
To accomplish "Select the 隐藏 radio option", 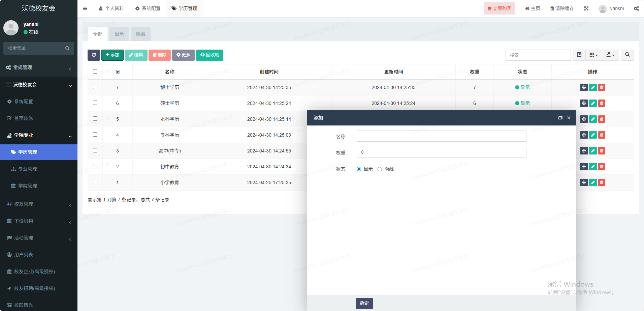I will pyautogui.click(x=380, y=169).
